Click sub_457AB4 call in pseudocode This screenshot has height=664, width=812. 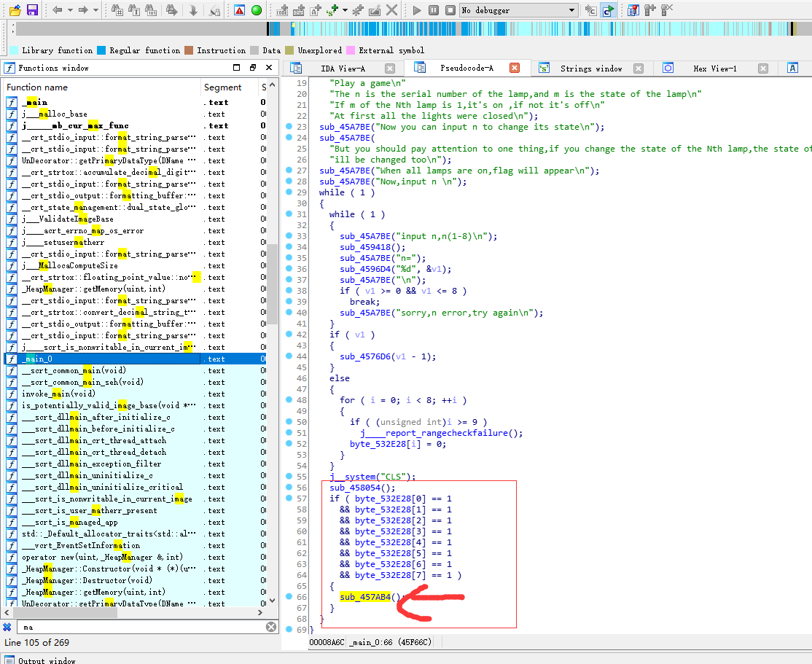point(365,597)
